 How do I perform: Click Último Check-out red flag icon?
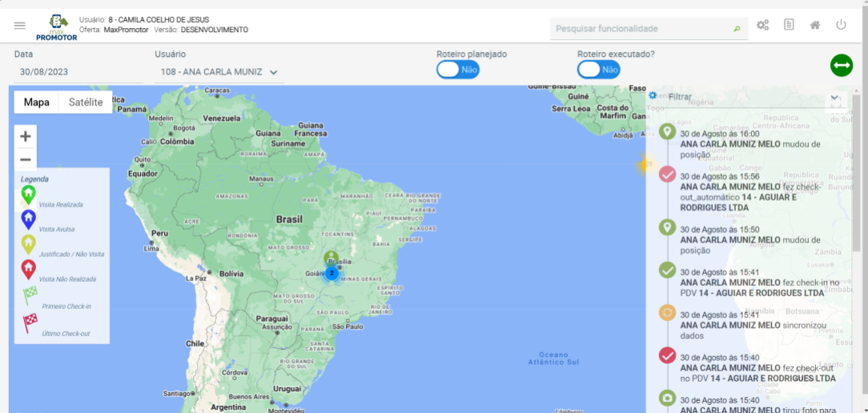(30, 323)
